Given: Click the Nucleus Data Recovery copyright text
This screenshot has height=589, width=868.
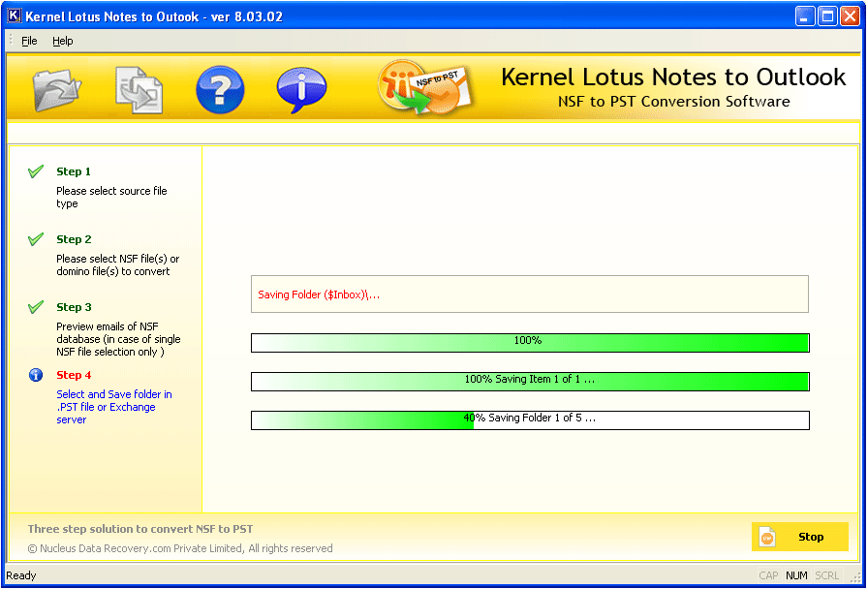Looking at the screenshot, I should (x=180, y=548).
